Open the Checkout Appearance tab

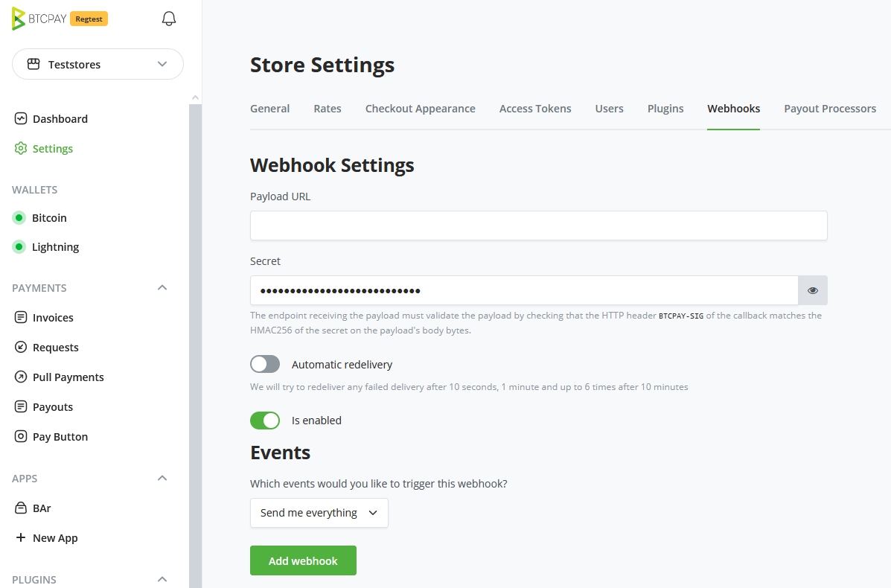[x=420, y=109]
